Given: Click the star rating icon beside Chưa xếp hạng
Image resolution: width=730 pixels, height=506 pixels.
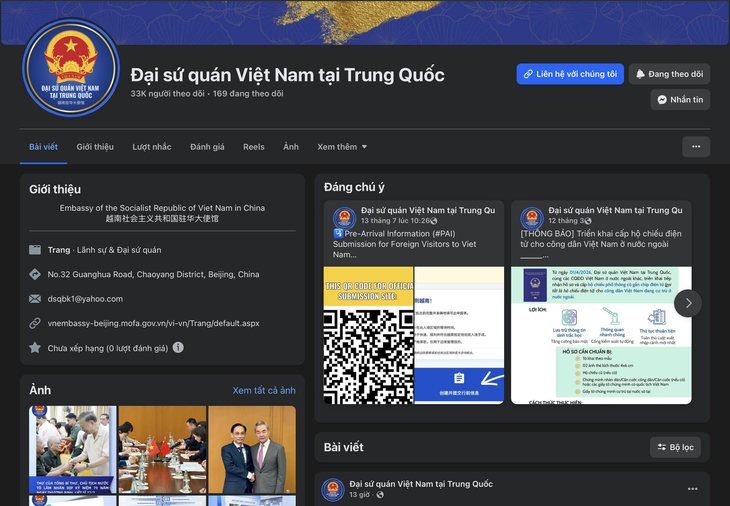Looking at the screenshot, I should click(35, 348).
